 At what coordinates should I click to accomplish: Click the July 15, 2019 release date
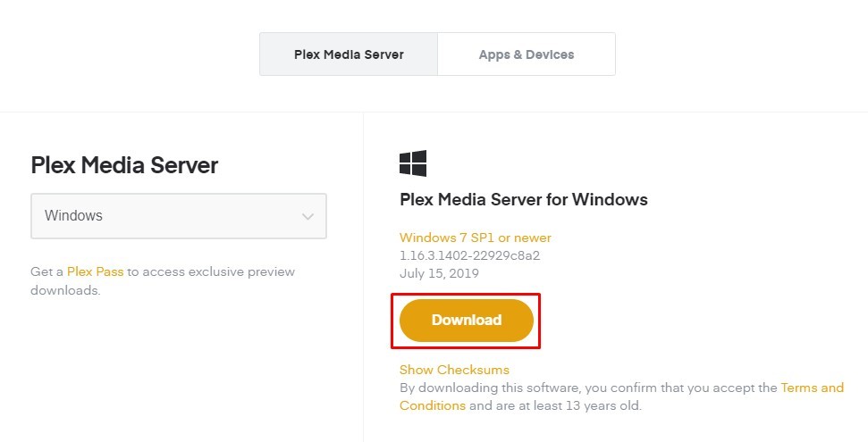pos(440,273)
